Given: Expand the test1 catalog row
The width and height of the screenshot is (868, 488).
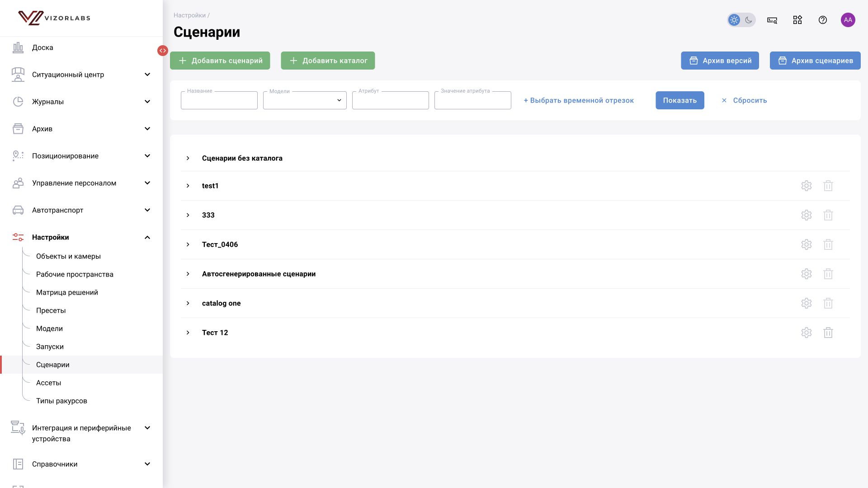Looking at the screenshot, I should [188, 186].
